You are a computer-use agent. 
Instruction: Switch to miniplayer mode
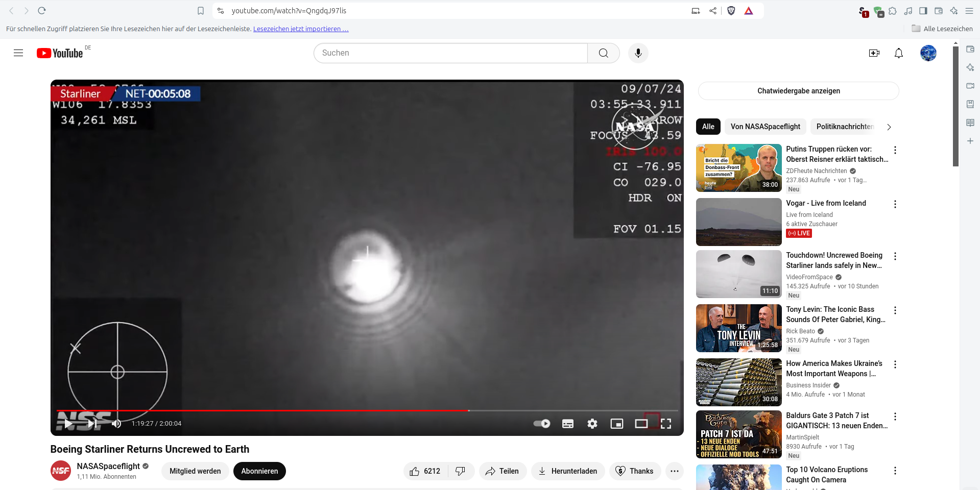tap(617, 424)
